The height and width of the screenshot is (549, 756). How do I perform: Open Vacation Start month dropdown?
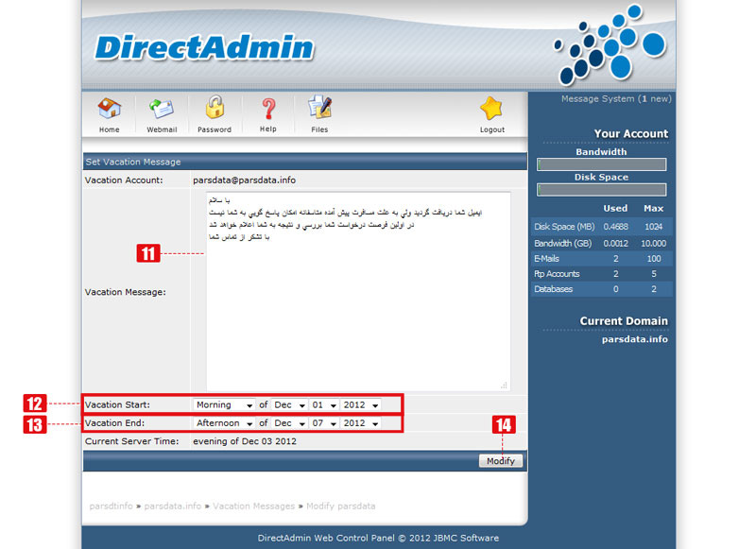[289, 404]
